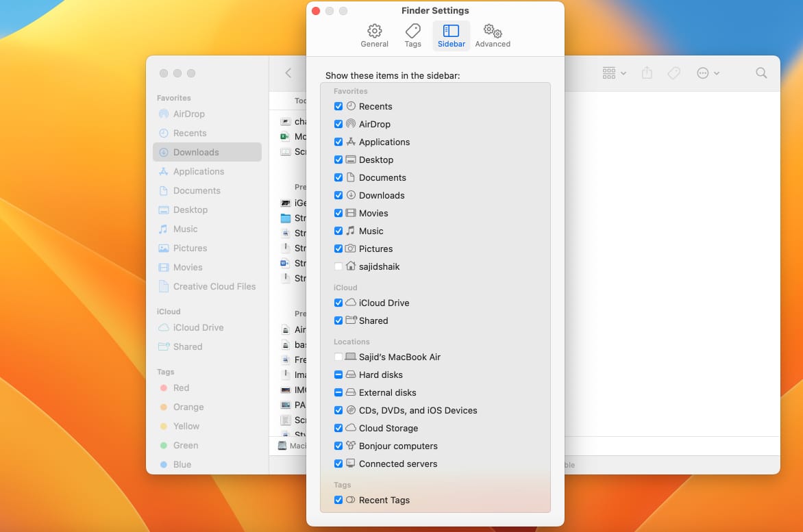Select the Red tag in sidebar
This screenshot has height=532, width=803.
pyautogui.click(x=181, y=388)
